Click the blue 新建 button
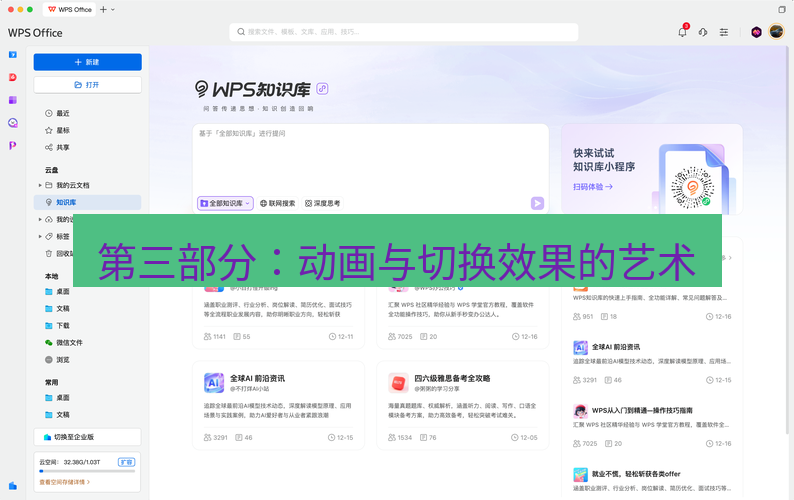 tap(88, 62)
